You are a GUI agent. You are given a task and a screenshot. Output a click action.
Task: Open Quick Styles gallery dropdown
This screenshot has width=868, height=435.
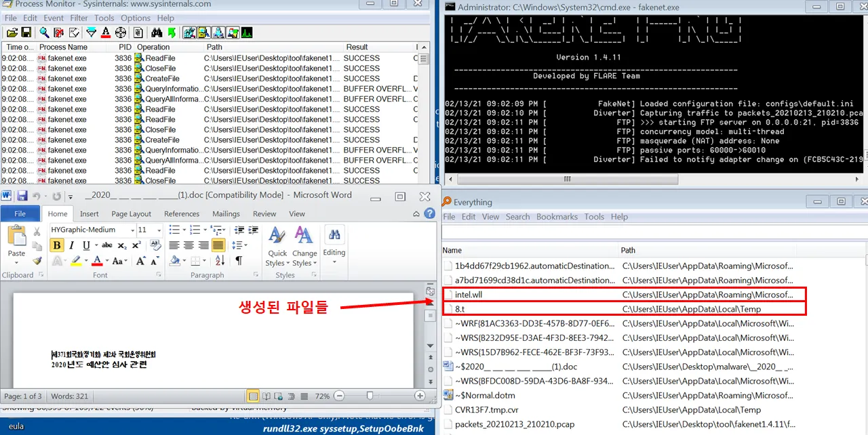tap(276, 247)
